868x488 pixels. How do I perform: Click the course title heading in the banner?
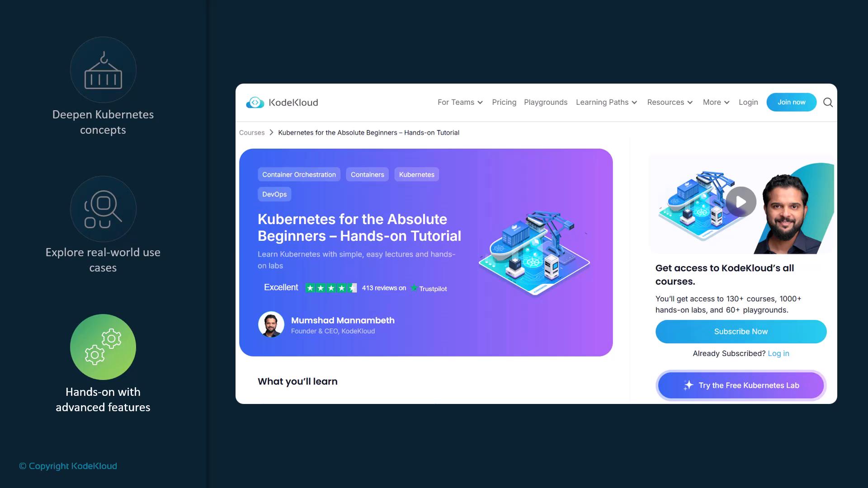tap(359, 227)
